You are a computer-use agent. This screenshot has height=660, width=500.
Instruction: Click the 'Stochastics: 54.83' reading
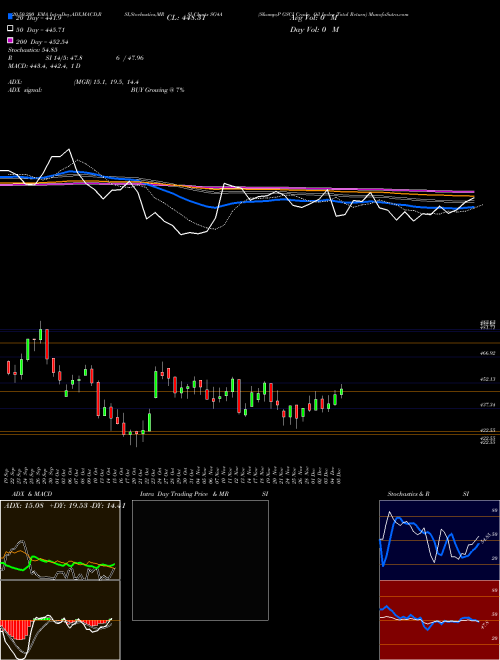(32, 50)
